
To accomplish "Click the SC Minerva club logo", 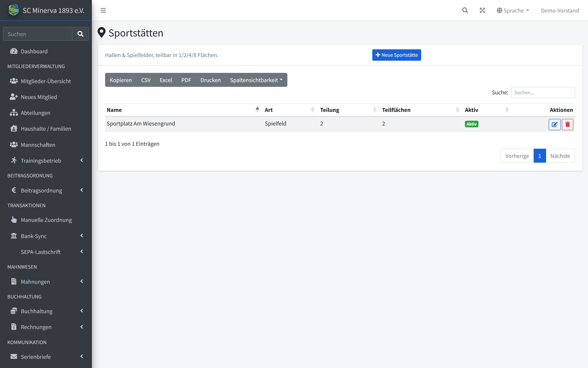I will pos(14,10).
